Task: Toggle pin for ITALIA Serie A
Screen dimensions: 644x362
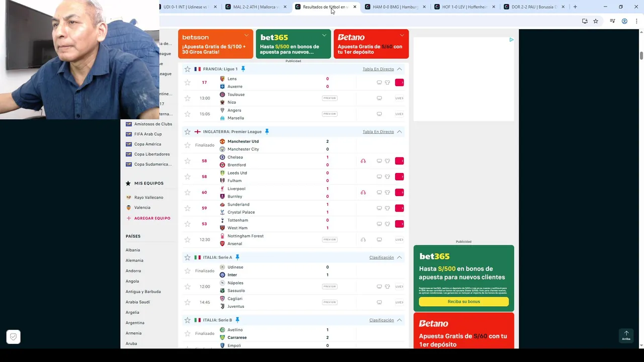Action: pos(237,257)
